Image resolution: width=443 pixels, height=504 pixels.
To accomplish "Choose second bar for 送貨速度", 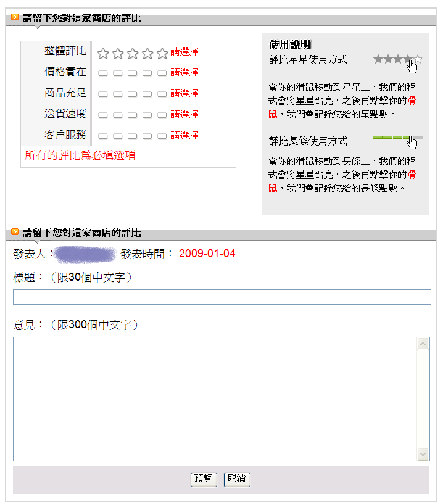I will tap(118, 115).
